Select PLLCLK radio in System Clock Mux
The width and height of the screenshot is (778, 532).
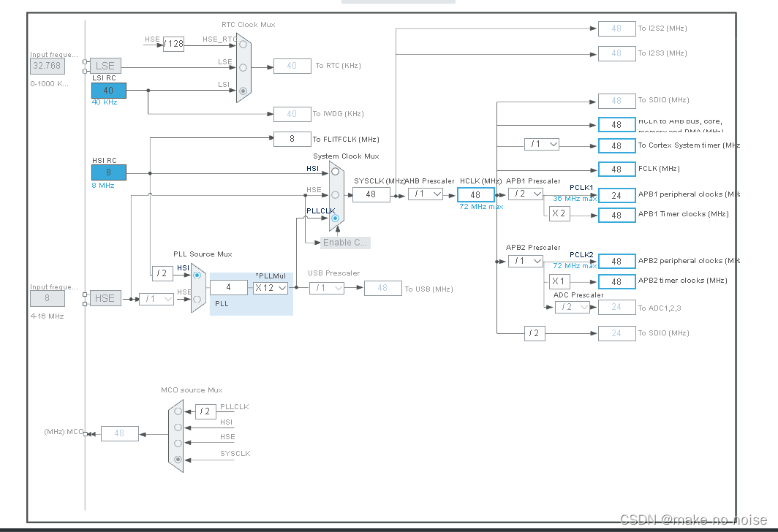click(x=336, y=218)
